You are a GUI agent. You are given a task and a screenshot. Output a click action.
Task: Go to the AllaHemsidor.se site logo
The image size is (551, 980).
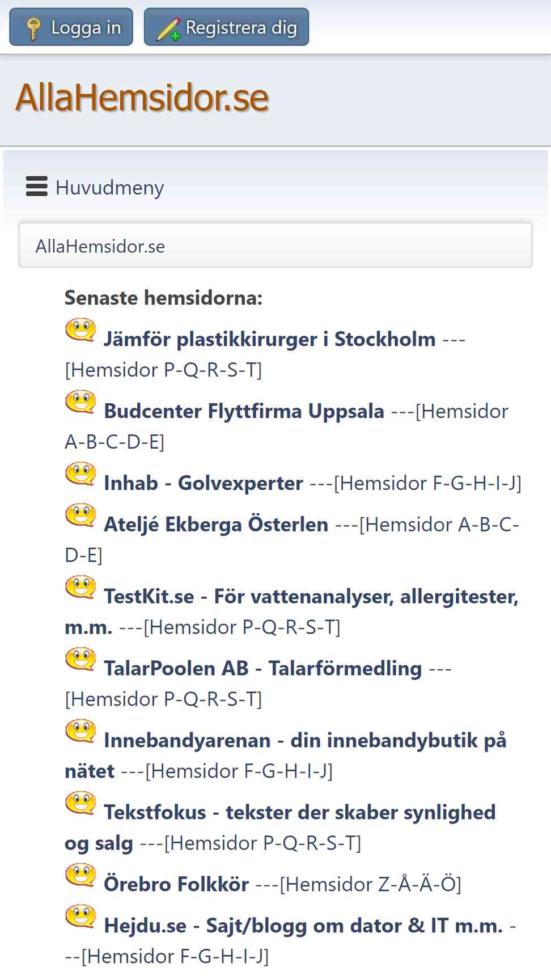142,98
